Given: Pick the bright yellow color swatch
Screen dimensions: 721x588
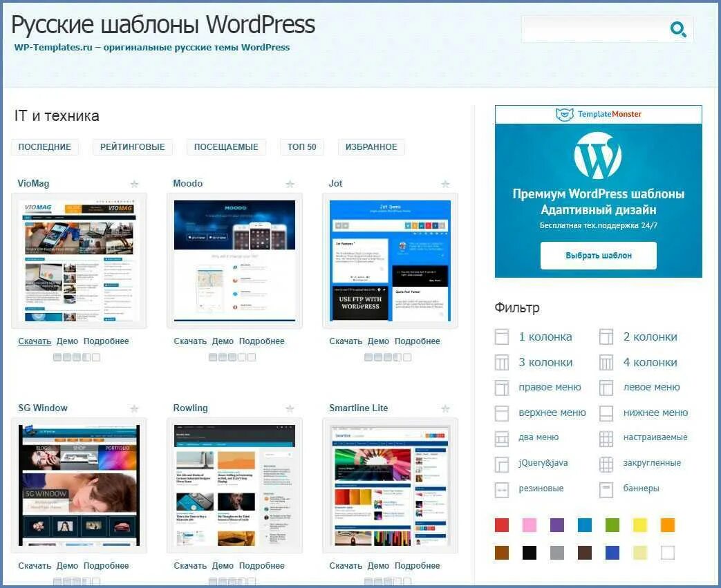Looking at the screenshot, I should (639, 525).
